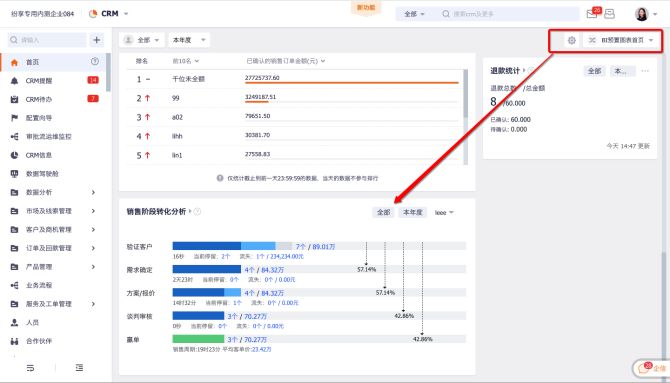
Task: Open the notifications envelope icon
Action: (592, 14)
